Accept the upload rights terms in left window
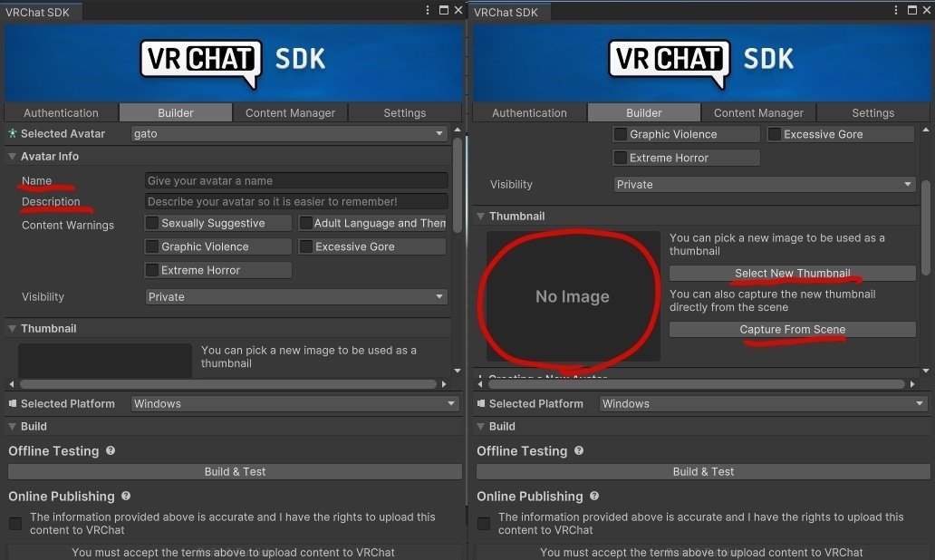 15,524
